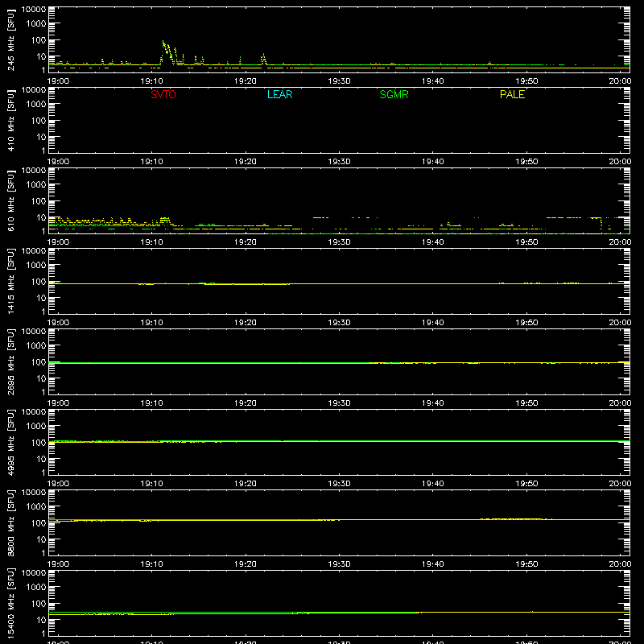Click 10000 y-axis label of 8800 MHz panel
The height and width of the screenshot is (644, 644).
34,493
